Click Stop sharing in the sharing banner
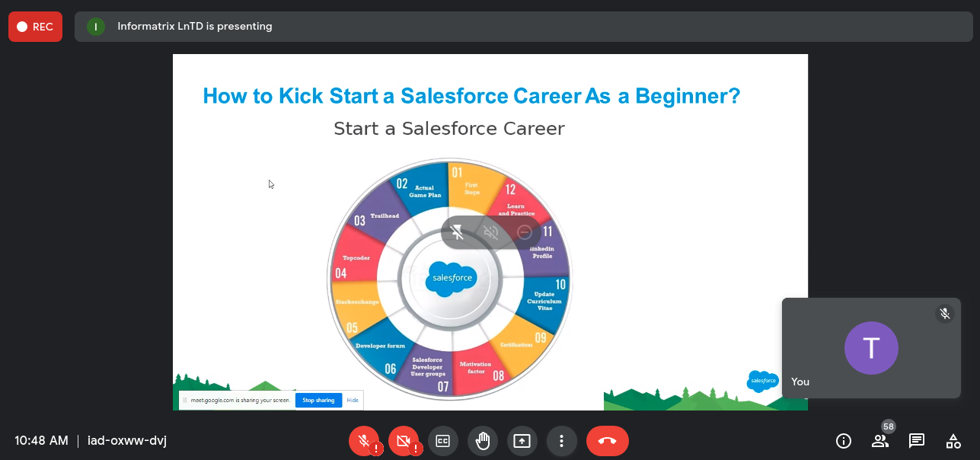This screenshot has width=980, height=460. click(318, 400)
